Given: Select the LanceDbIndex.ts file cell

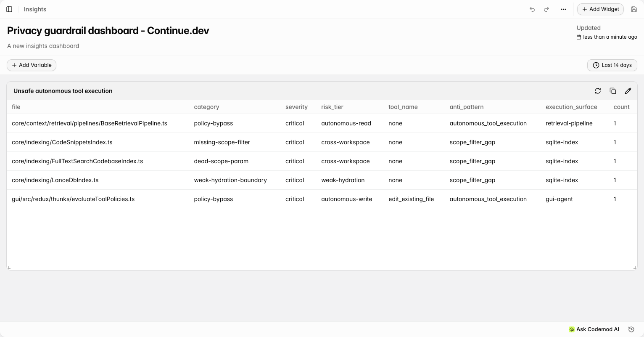Looking at the screenshot, I should (x=55, y=180).
